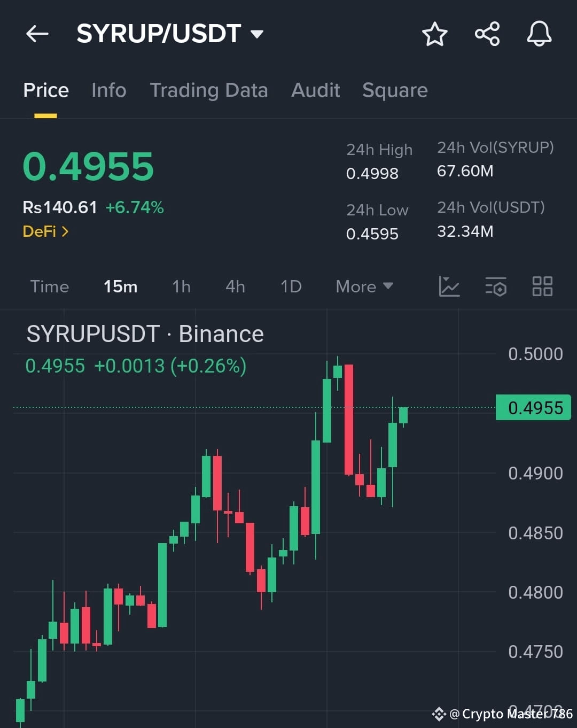The width and height of the screenshot is (577, 728).
Task: Expand the SYRUP/USDT pair dropdown arrow
Action: [x=257, y=35]
